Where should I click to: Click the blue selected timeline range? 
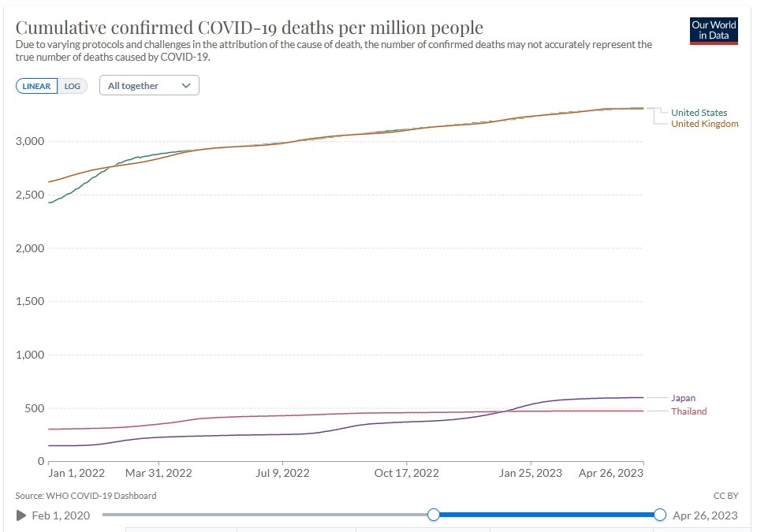[546, 515]
